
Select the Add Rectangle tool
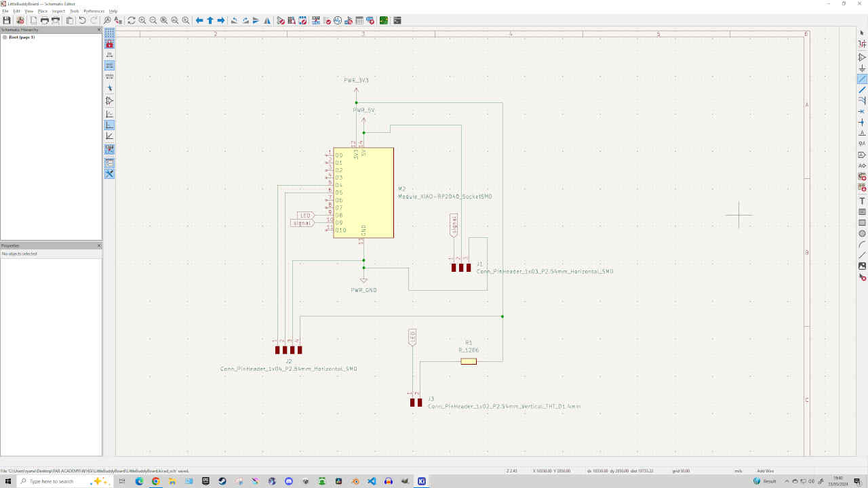(863, 222)
